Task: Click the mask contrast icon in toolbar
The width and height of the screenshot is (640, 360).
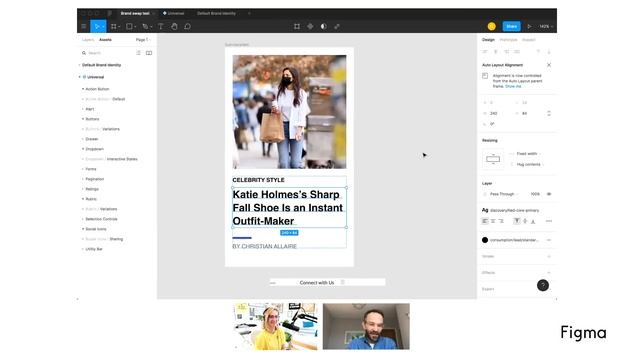Action: [x=323, y=27]
